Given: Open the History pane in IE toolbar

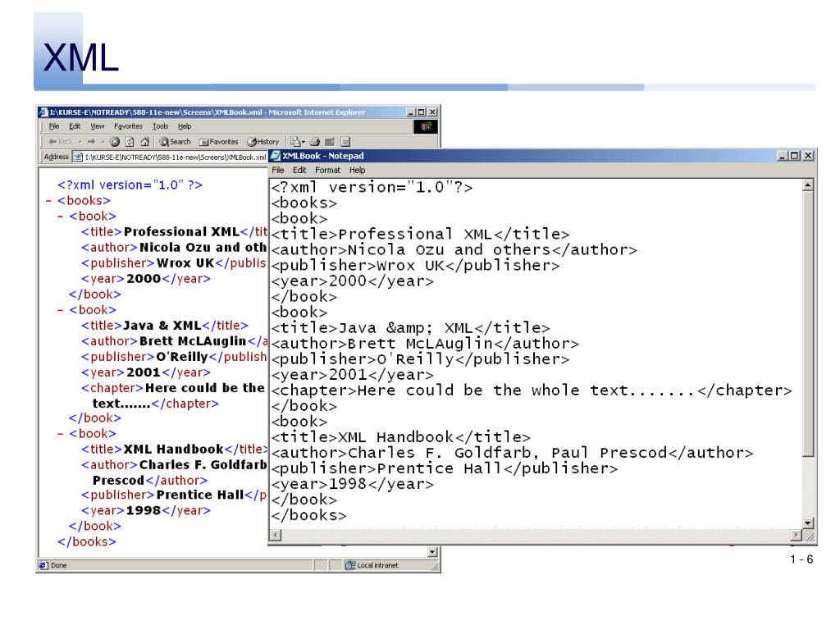Looking at the screenshot, I should pyautogui.click(x=262, y=142).
